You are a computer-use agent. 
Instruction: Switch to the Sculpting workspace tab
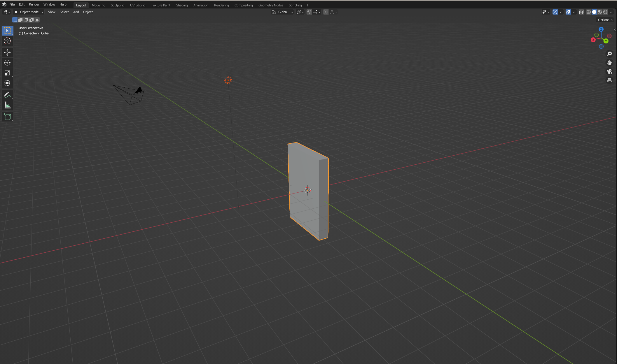coord(118,5)
